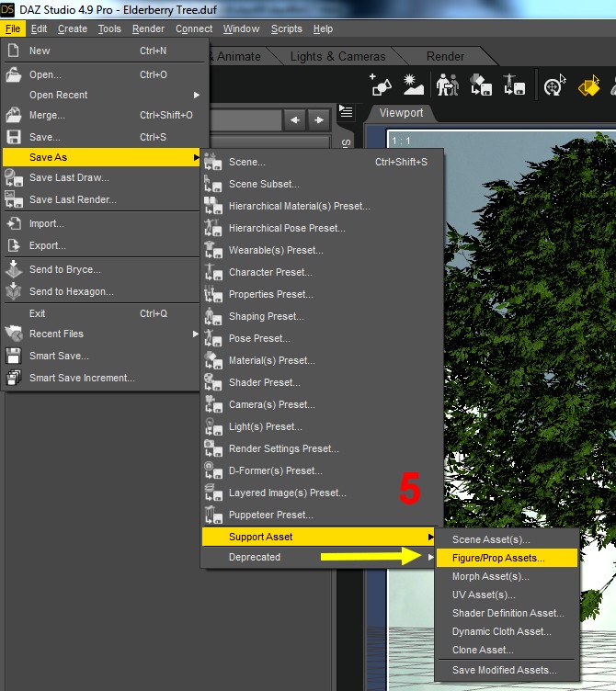Open the Connect menu
Image resolution: width=616 pixels, height=691 pixels.
tap(194, 28)
